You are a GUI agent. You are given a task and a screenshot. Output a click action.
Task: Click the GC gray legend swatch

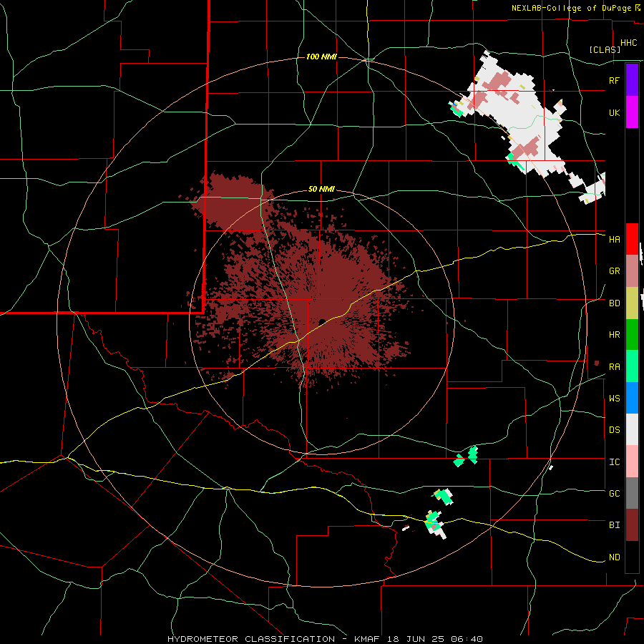coord(632,493)
